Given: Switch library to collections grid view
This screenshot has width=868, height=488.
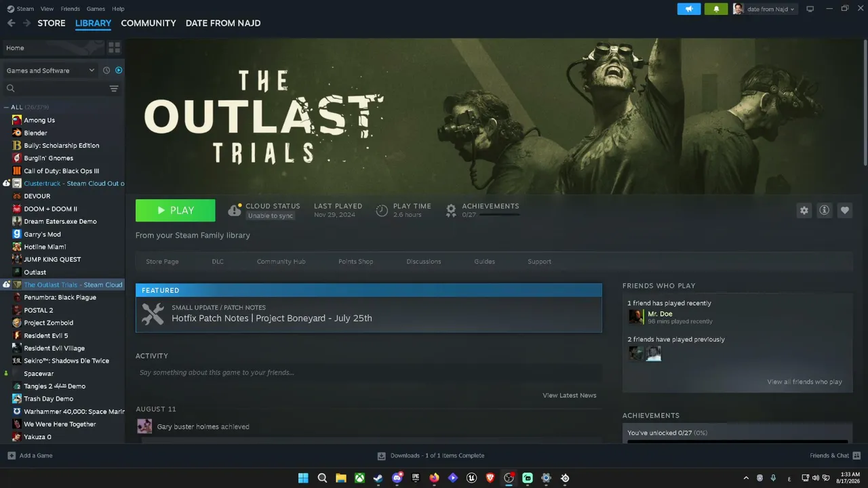Looking at the screenshot, I should coord(114,47).
